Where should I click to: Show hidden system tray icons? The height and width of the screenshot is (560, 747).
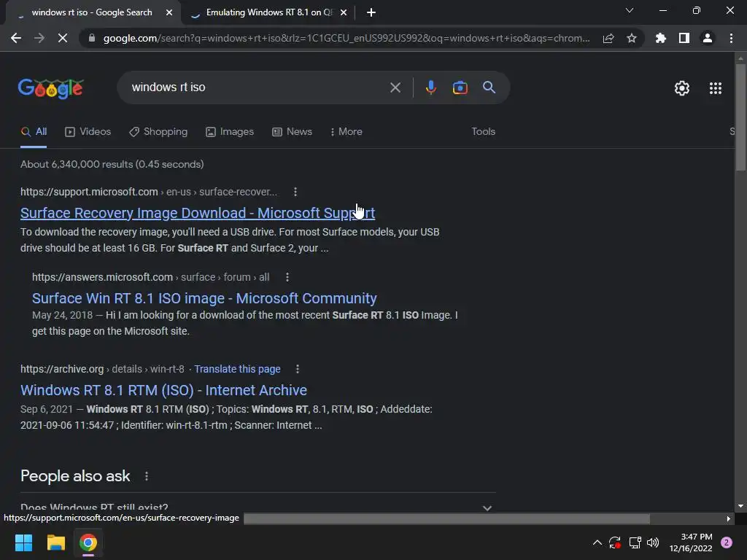tap(597, 542)
